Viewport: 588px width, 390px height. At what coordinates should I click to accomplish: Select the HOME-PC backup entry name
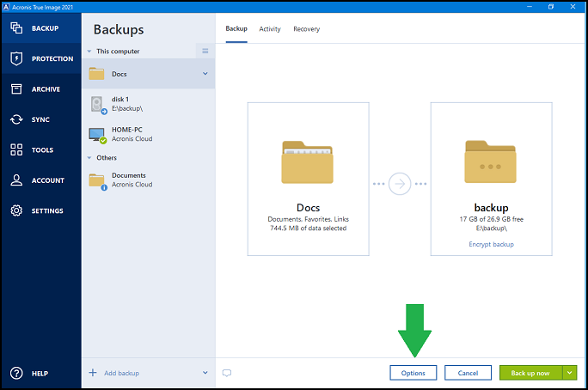[126, 130]
